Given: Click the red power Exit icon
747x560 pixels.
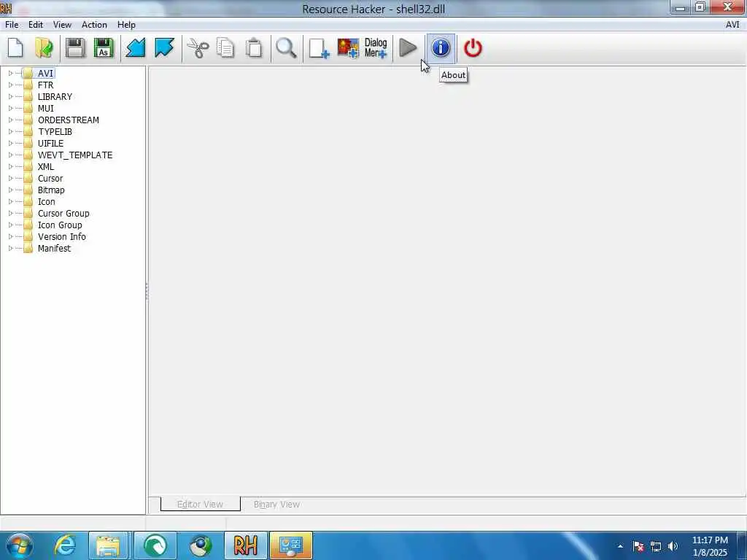Looking at the screenshot, I should coord(473,48).
